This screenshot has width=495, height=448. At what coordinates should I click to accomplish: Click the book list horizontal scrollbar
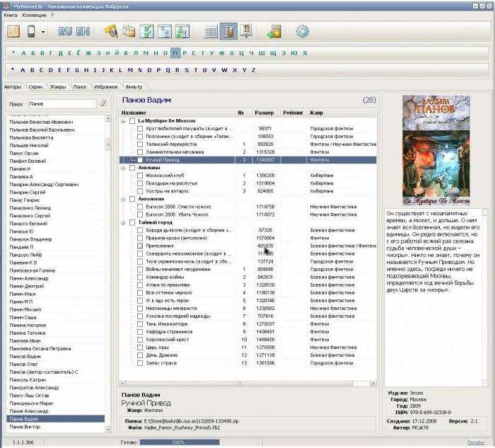point(248,383)
